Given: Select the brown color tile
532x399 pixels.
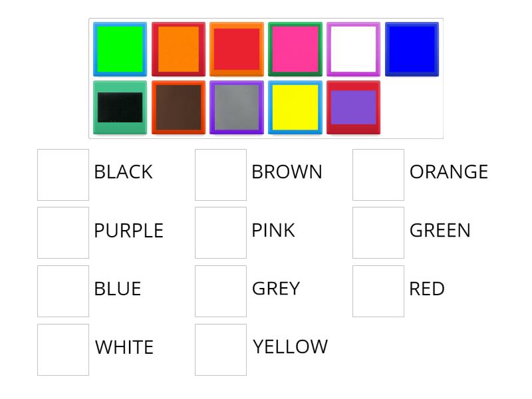Looking at the screenshot, I should pos(177,106).
